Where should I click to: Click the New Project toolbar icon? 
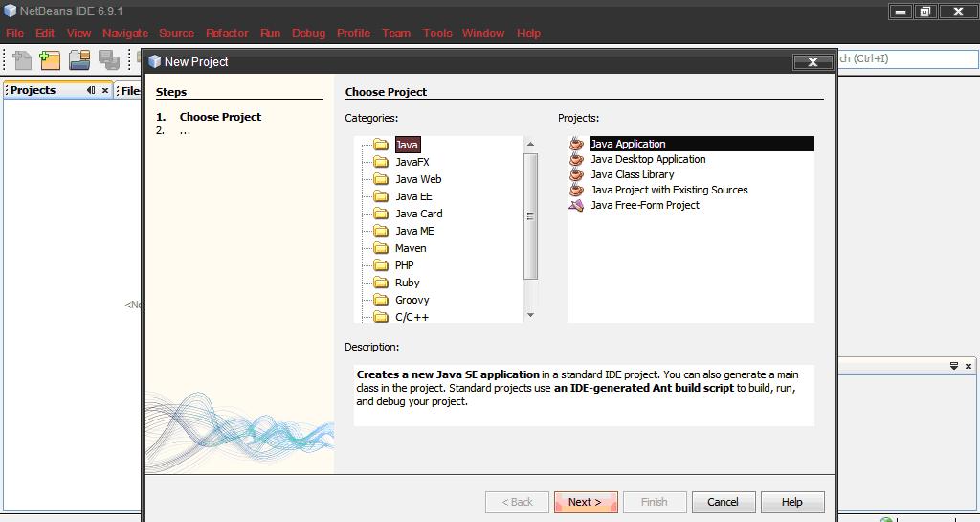pyautogui.click(x=50, y=60)
